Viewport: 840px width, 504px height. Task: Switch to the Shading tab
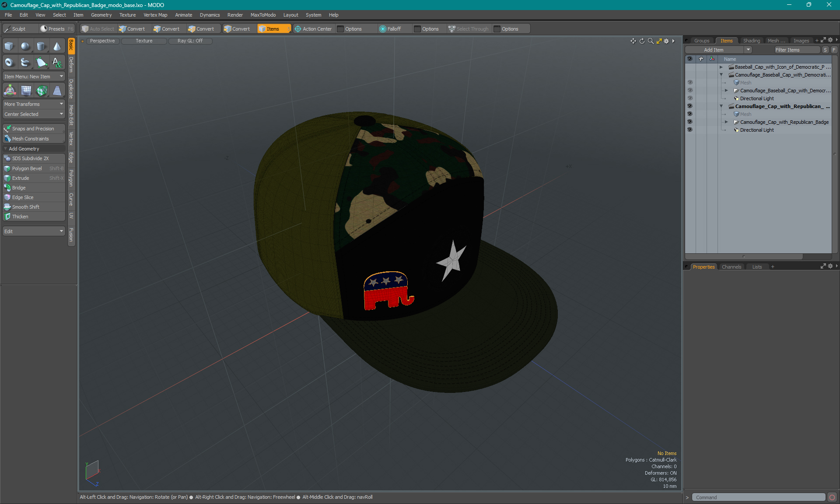click(x=751, y=41)
